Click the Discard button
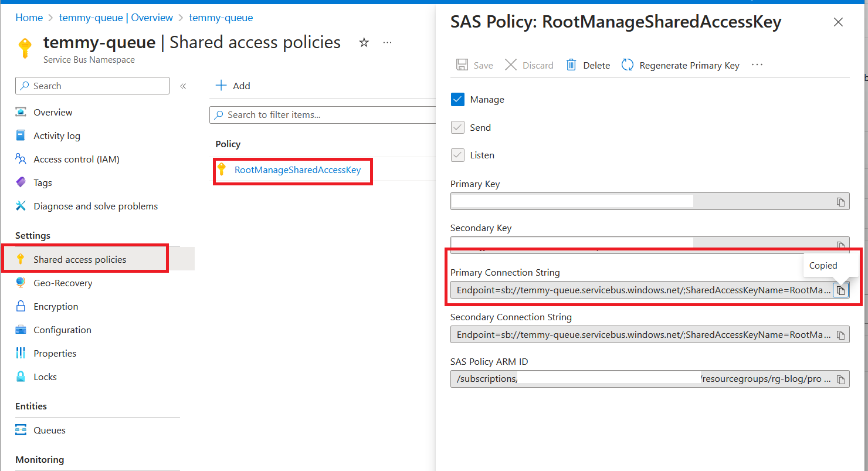The height and width of the screenshot is (471, 868). [529, 65]
